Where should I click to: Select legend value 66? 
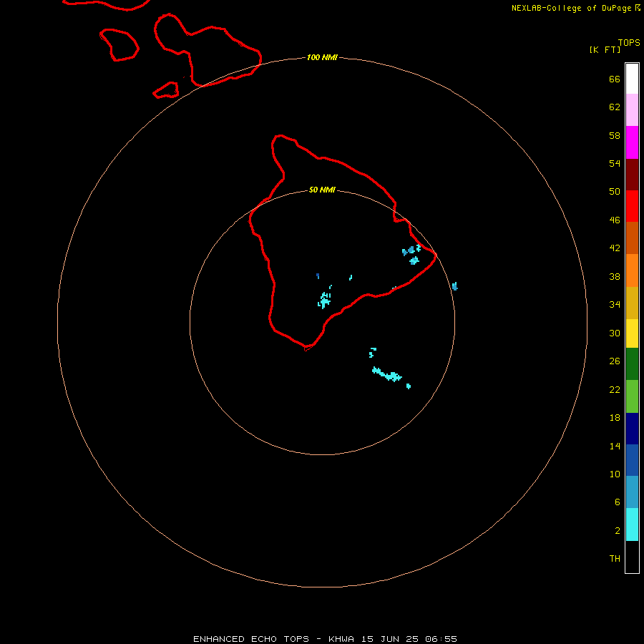615,79
